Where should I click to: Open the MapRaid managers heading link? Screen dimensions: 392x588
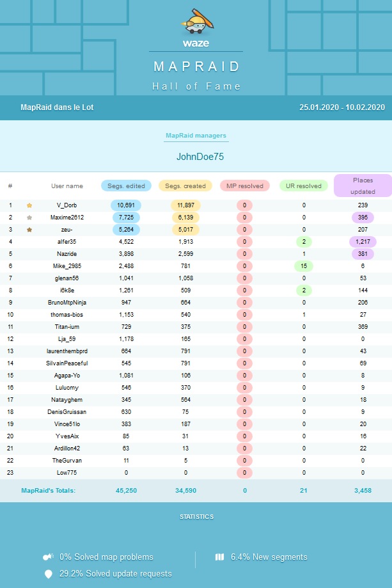coord(196,136)
